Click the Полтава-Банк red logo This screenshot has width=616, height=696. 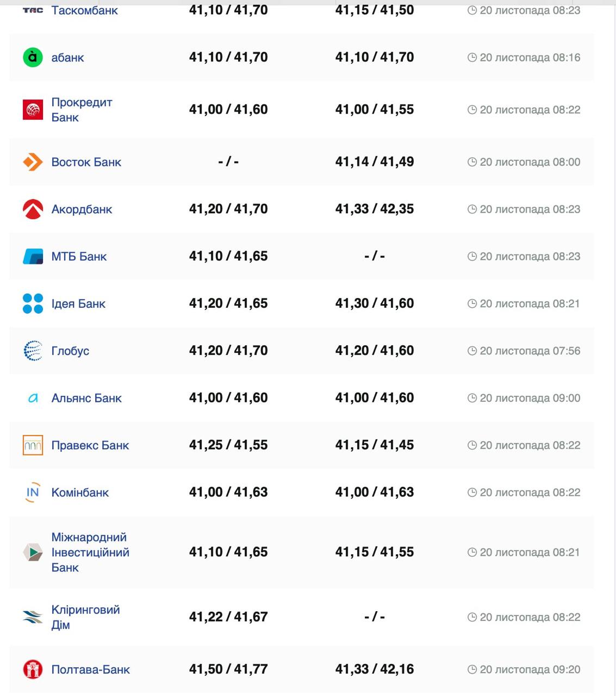point(33,669)
